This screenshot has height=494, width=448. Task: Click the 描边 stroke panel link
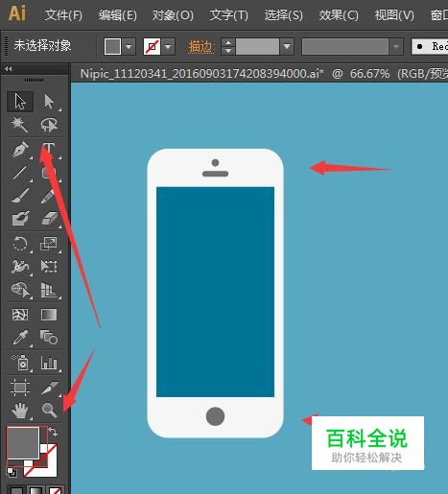(x=200, y=47)
